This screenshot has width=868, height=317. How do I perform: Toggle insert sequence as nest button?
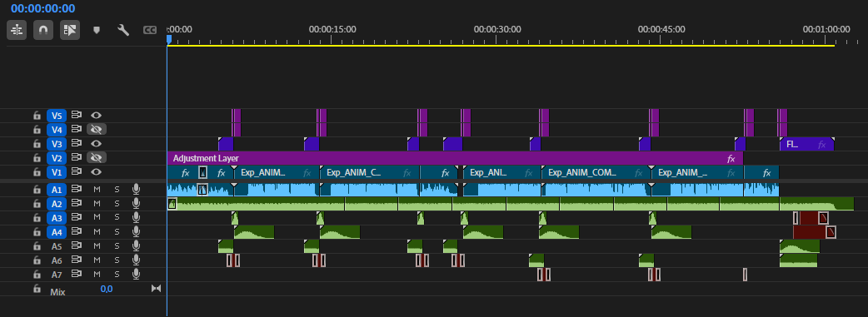tap(17, 30)
